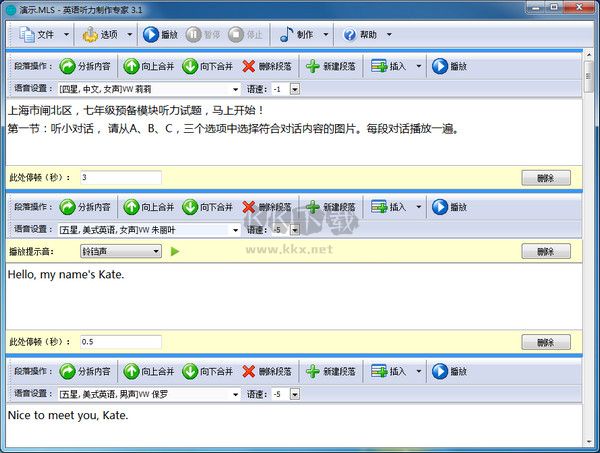Open the 帮助 help icon
Image resolution: width=600 pixels, height=453 pixels.
349,34
